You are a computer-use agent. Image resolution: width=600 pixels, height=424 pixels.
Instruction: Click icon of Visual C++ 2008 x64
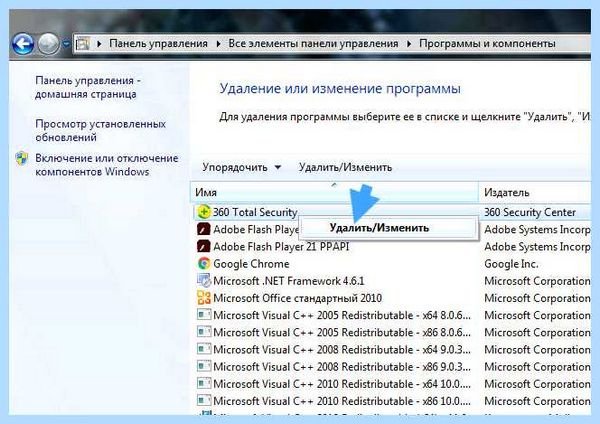(x=204, y=349)
